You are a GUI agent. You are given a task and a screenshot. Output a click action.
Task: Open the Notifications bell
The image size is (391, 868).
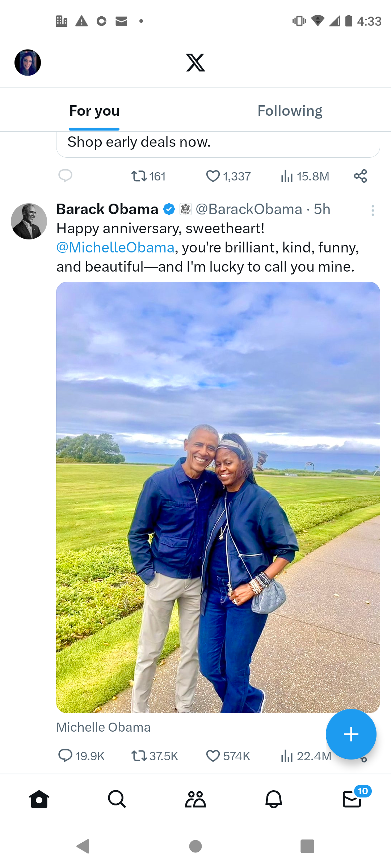(274, 799)
